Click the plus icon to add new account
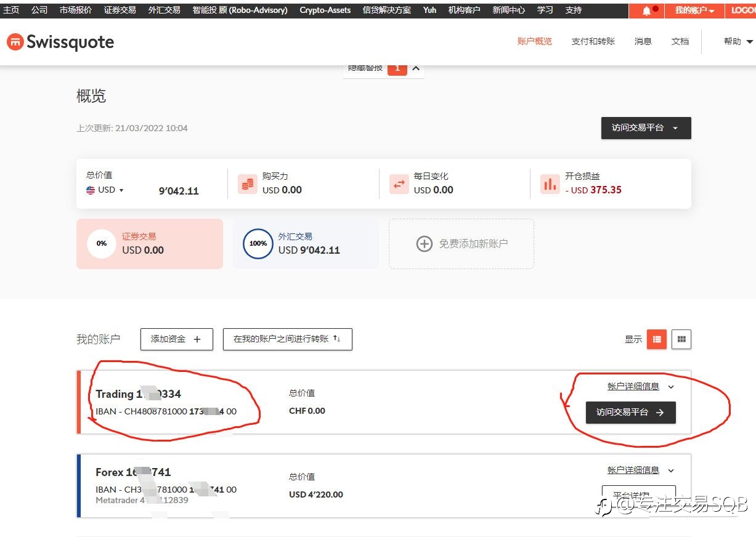The height and width of the screenshot is (537, 756). 424,244
